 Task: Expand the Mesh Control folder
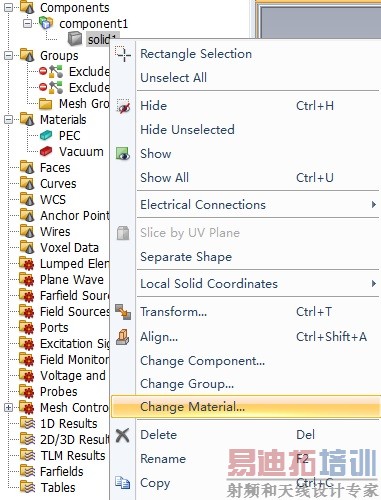[x=9, y=407]
